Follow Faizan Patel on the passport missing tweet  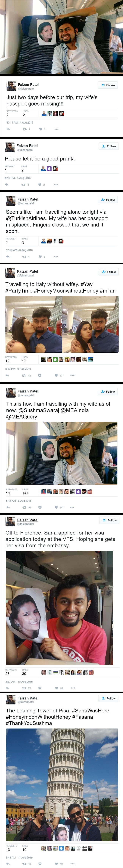point(108,85)
